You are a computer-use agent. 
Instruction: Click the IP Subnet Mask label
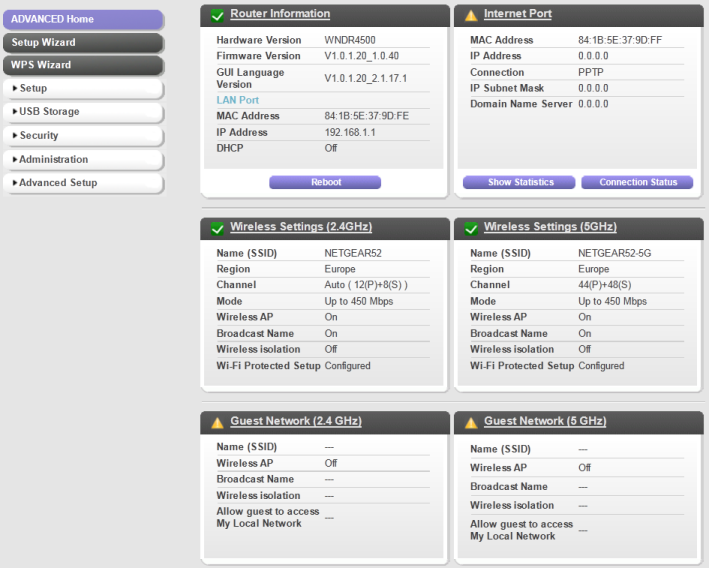pyautogui.click(x=507, y=88)
